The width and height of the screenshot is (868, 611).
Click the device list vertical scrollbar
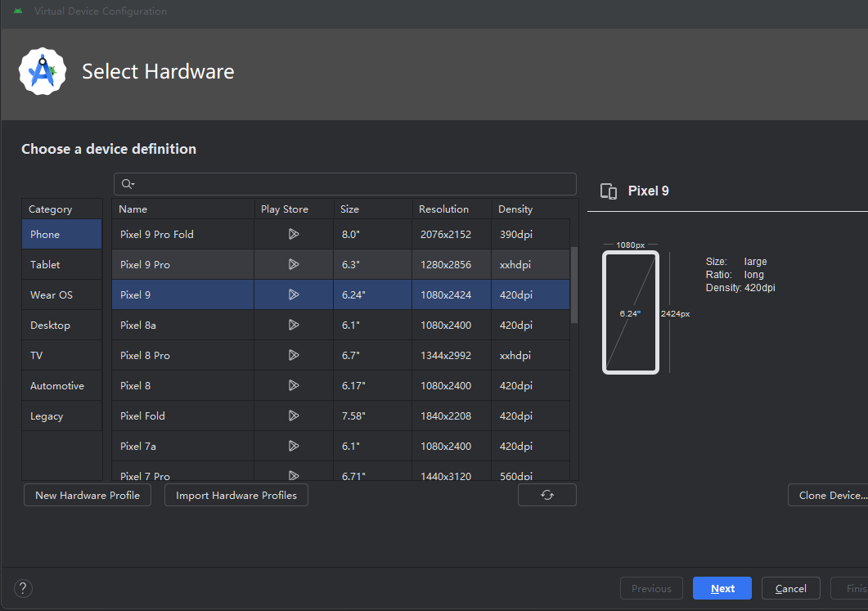(574, 286)
